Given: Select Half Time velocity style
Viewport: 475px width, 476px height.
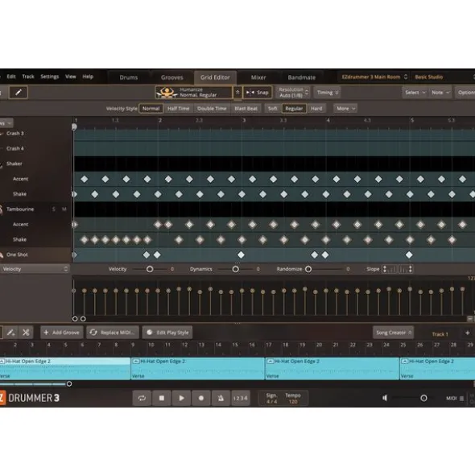Looking at the screenshot, I should [178, 109].
